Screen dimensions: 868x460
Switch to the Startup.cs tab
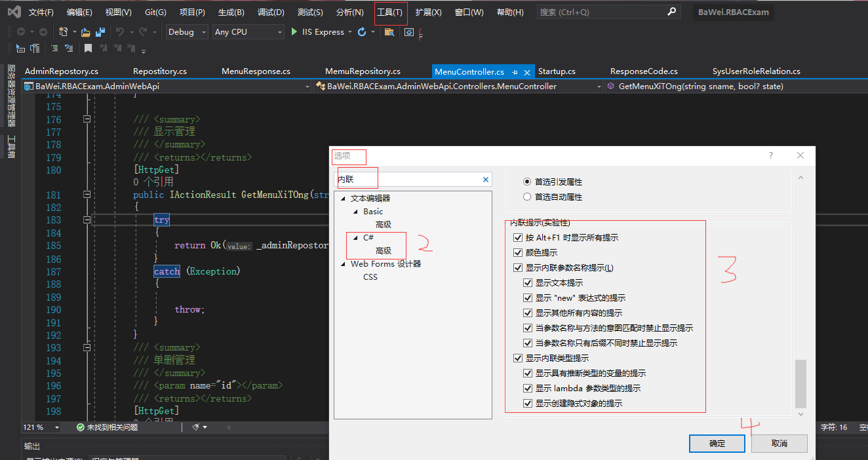point(557,71)
